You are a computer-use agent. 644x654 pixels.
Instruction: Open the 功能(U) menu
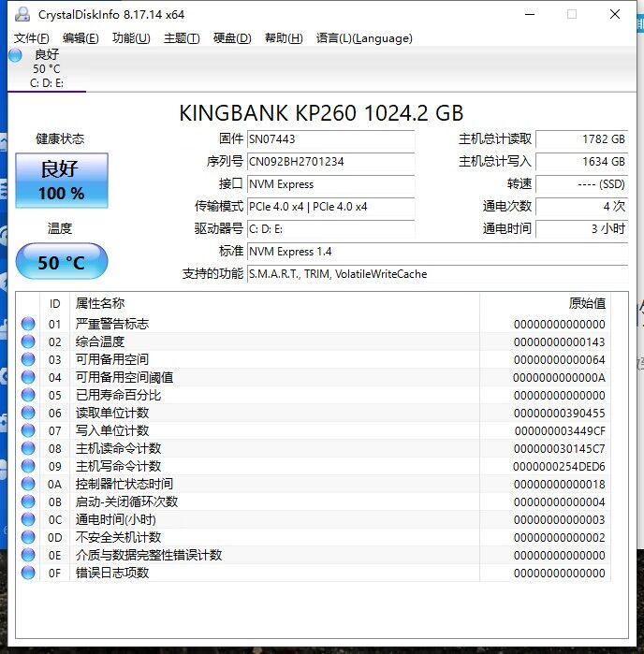(131, 38)
